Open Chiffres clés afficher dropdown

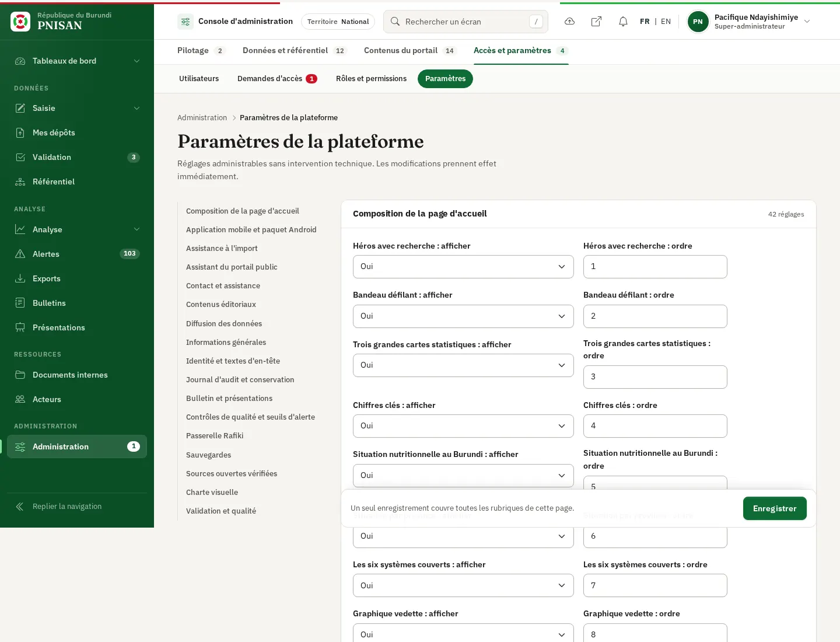pyautogui.click(x=463, y=426)
